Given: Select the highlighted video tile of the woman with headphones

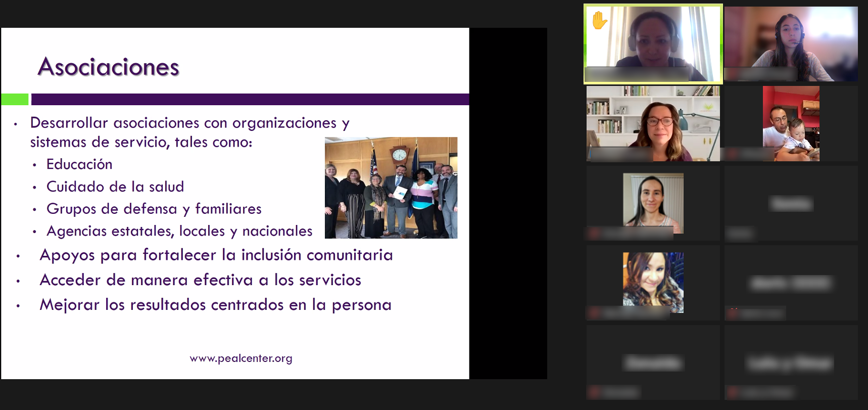Looking at the screenshot, I should [653, 43].
